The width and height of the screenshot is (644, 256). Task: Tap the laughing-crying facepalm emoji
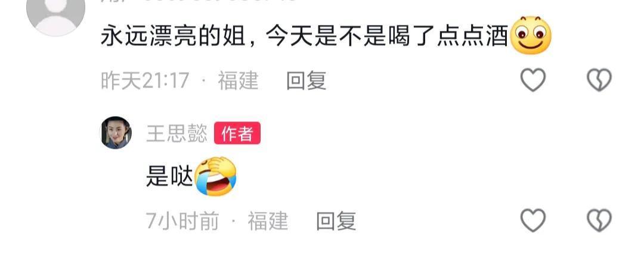(x=216, y=176)
